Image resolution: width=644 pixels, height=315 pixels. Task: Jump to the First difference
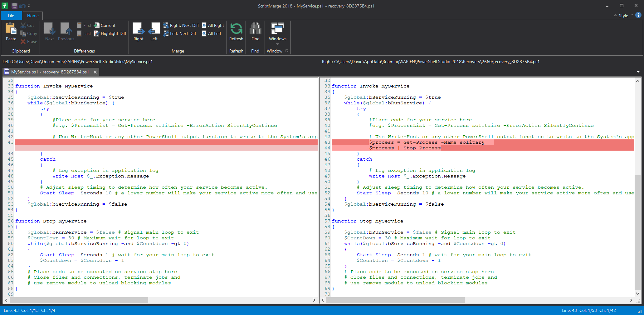click(84, 25)
